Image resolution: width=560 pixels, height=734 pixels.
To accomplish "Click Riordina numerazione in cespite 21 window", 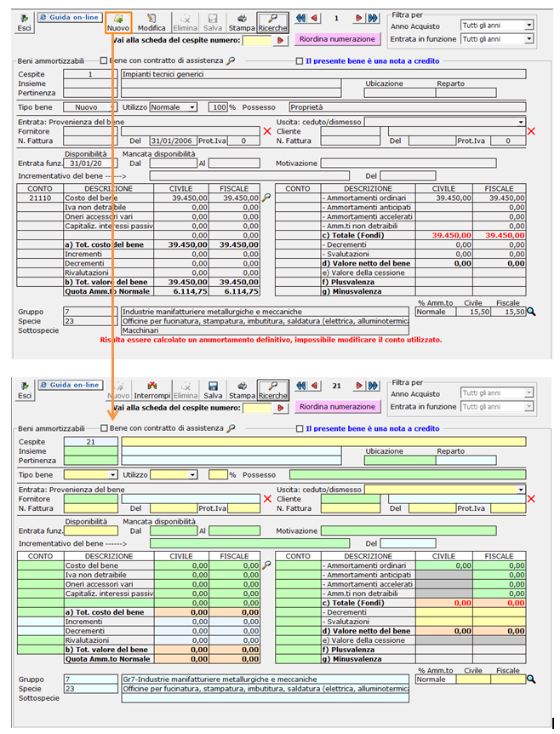I will [337, 407].
